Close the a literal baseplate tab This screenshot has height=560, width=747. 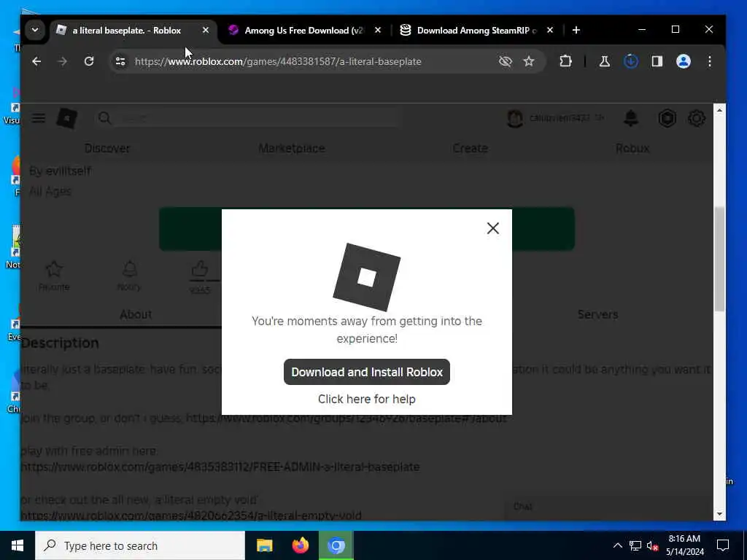click(x=205, y=30)
